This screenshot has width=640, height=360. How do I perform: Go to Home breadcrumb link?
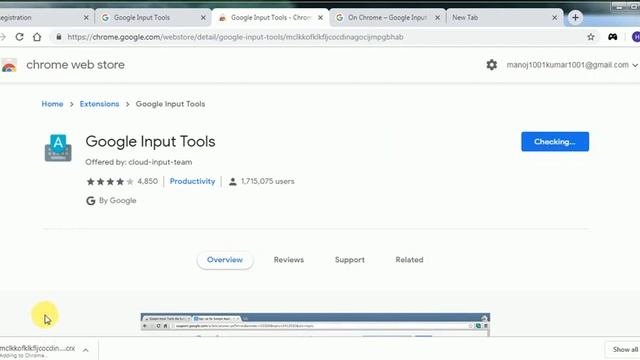(x=52, y=104)
